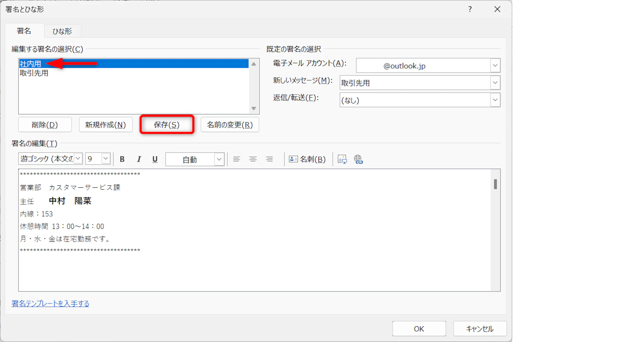
Task: Switch to the ひな形 tab
Action: [x=62, y=31]
